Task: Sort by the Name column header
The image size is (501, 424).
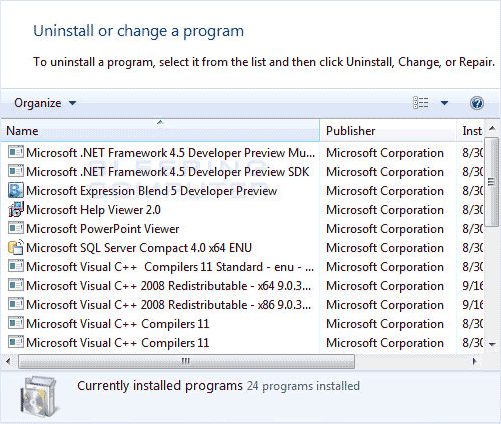Action: point(160,131)
